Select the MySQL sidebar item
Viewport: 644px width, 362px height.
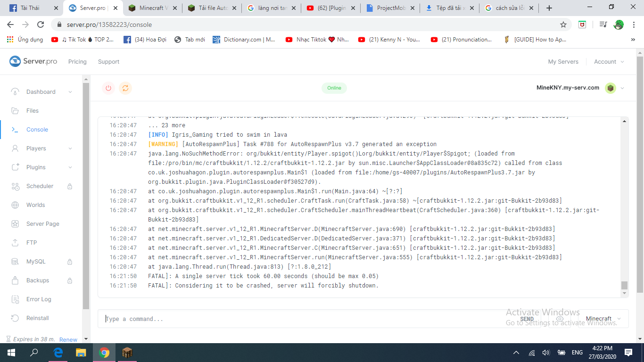tap(36, 262)
